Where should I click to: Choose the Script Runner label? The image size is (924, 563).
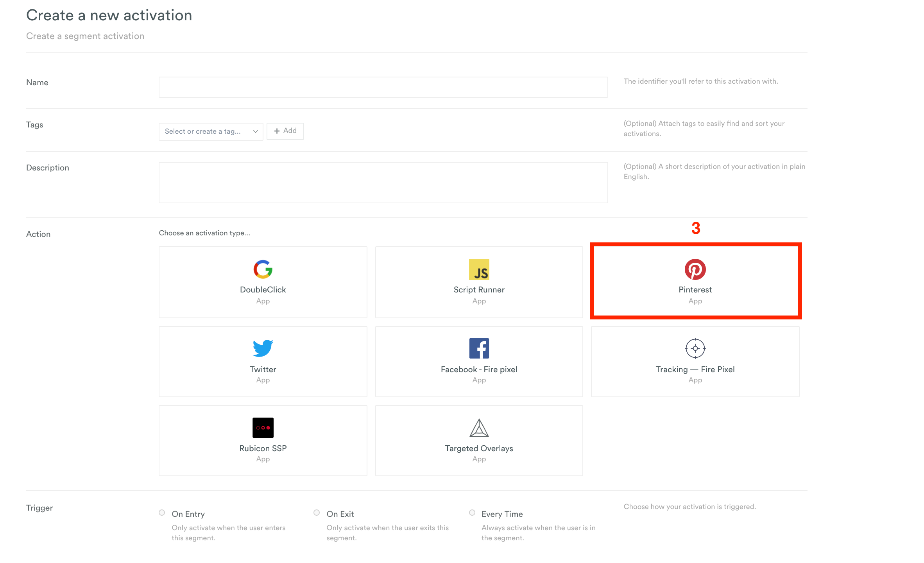tap(479, 290)
